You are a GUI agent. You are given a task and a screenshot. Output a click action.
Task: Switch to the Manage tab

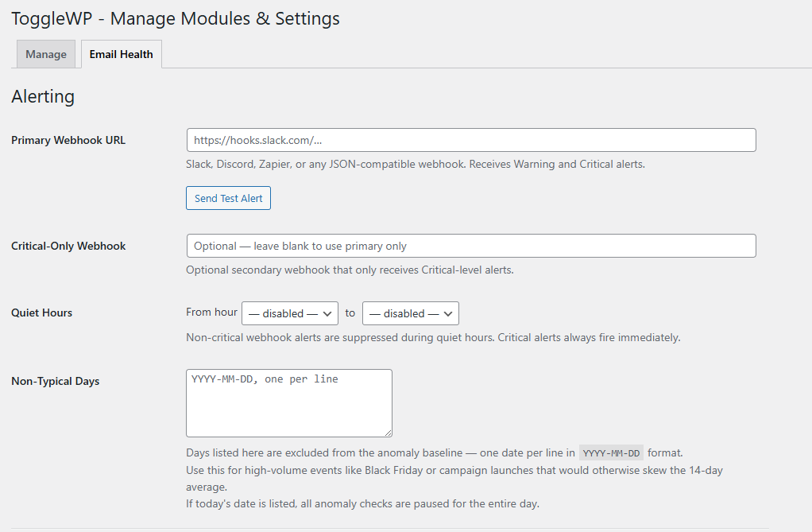(46, 54)
